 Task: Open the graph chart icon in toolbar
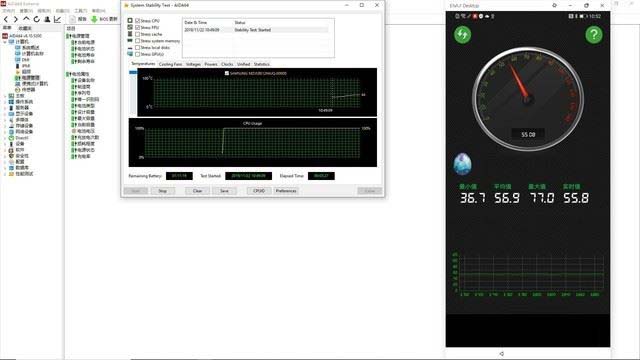pos(58,19)
